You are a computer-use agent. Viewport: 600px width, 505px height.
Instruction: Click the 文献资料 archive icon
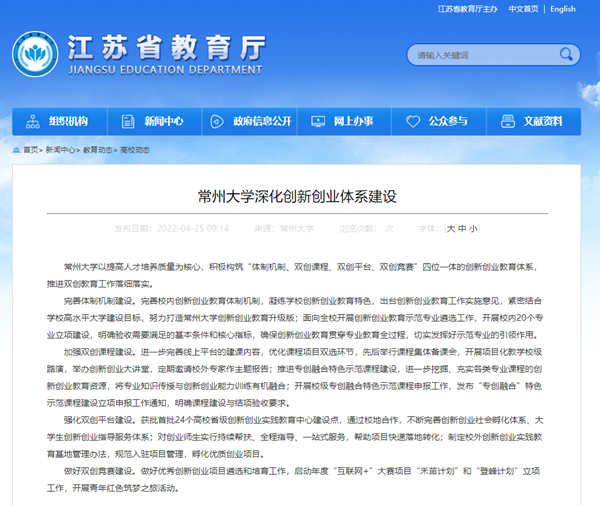click(x=507, y=121)
